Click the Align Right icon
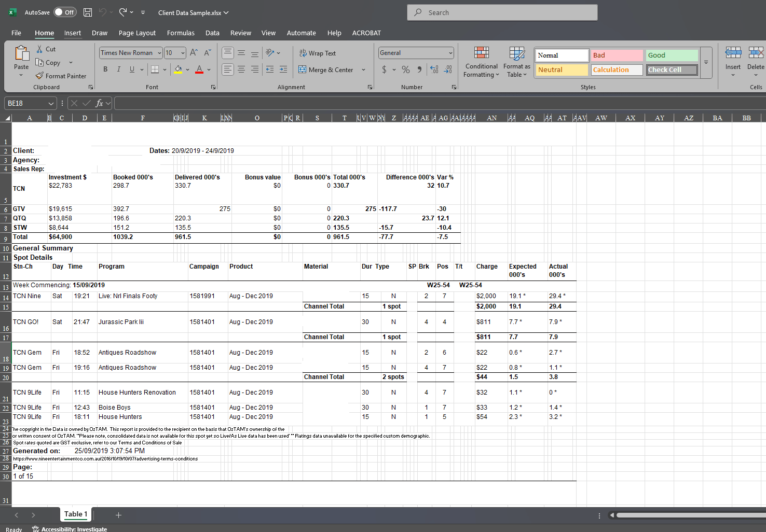This screenshot has height=532, width=766. tap(255, 69)
